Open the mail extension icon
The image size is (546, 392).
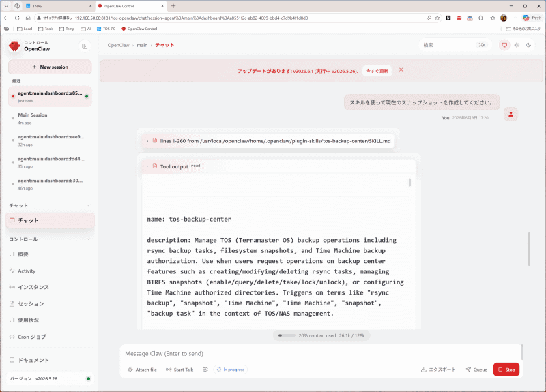[459, 18]
